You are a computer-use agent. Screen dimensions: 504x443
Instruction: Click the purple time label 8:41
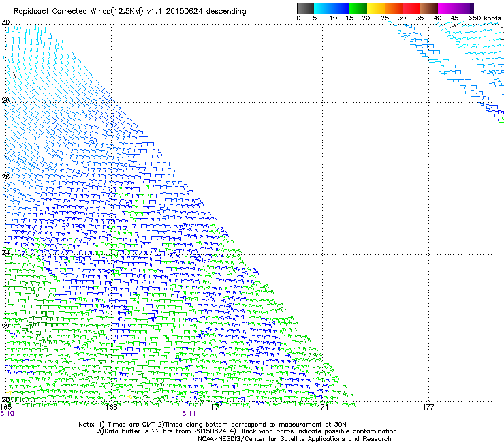tap(189, 414)
